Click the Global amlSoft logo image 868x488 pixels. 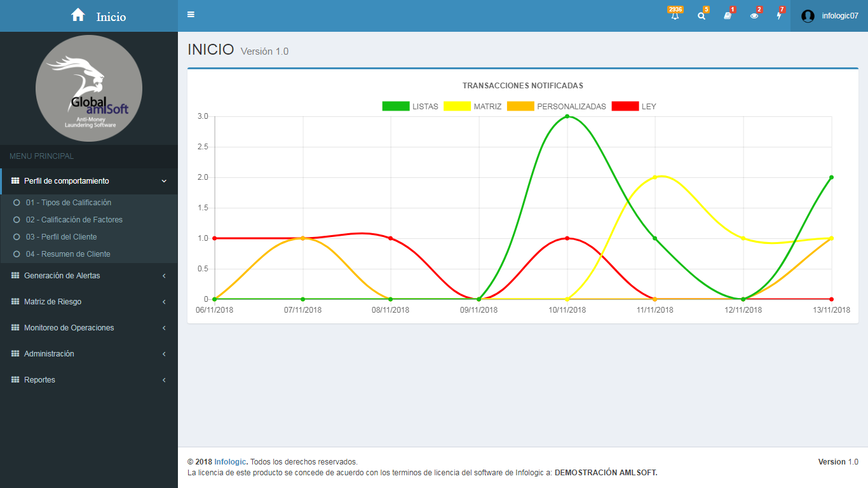tap(89, 89)
